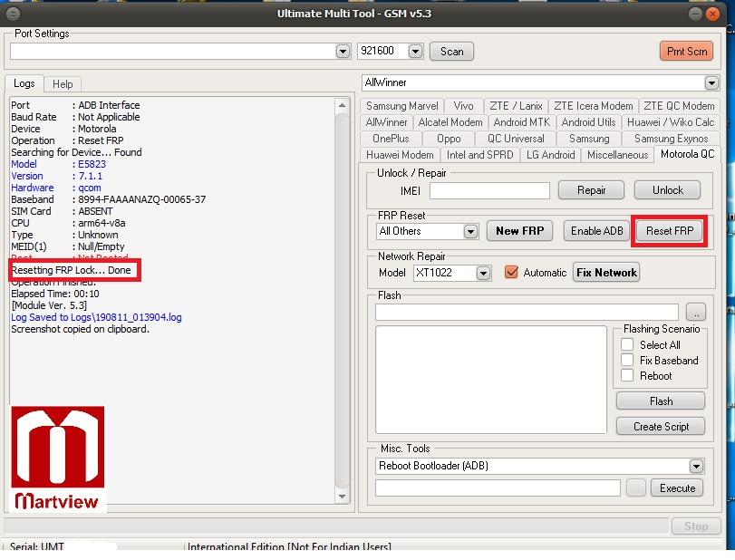Expand the AllWinner brand dropdown at top
Screen dimensions: 735x560
coord(711,83)
